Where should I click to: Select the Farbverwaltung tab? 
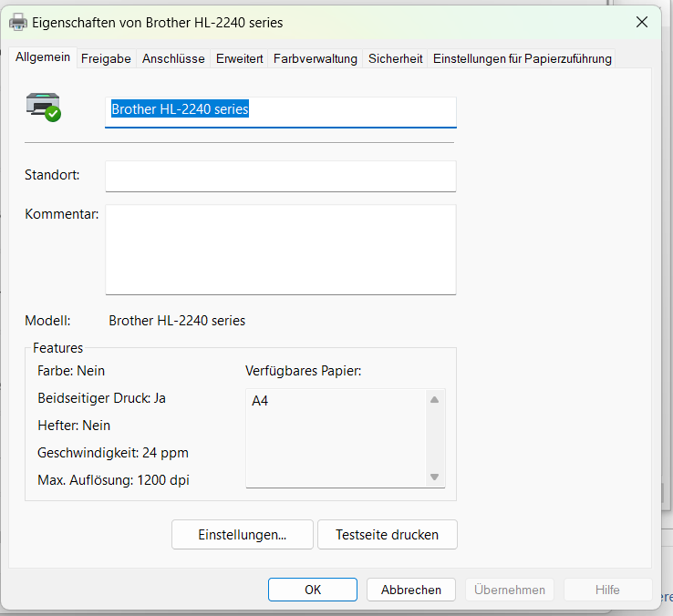pos(315,58)
